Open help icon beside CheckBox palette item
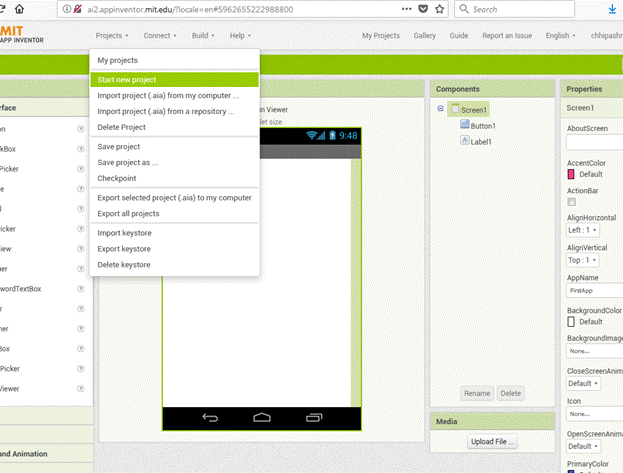Viewport: 623px width, 473px height. pyautogui.click(x=81, y=149)
